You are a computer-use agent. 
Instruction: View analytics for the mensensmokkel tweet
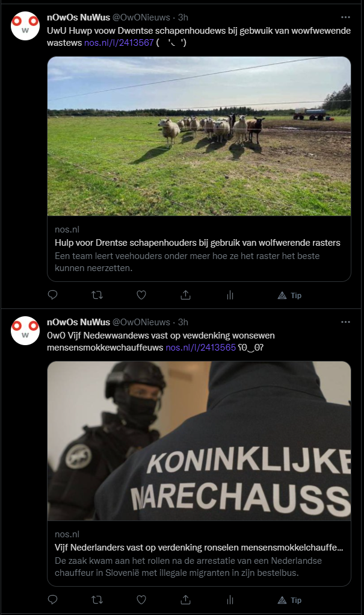pos(230,600)
